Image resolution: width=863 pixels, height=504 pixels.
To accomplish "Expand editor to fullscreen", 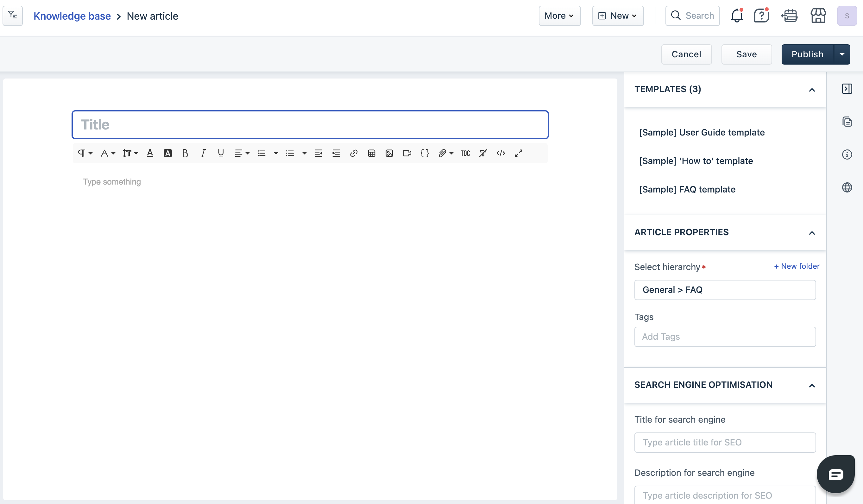I will [x=519, y=153].
